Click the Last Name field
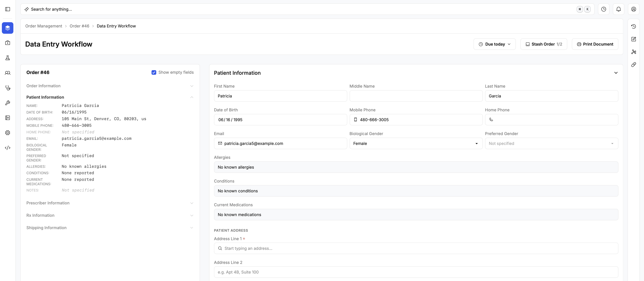This screenshot has height=281, width=644. pyautogui.click(x=551, y=96)
